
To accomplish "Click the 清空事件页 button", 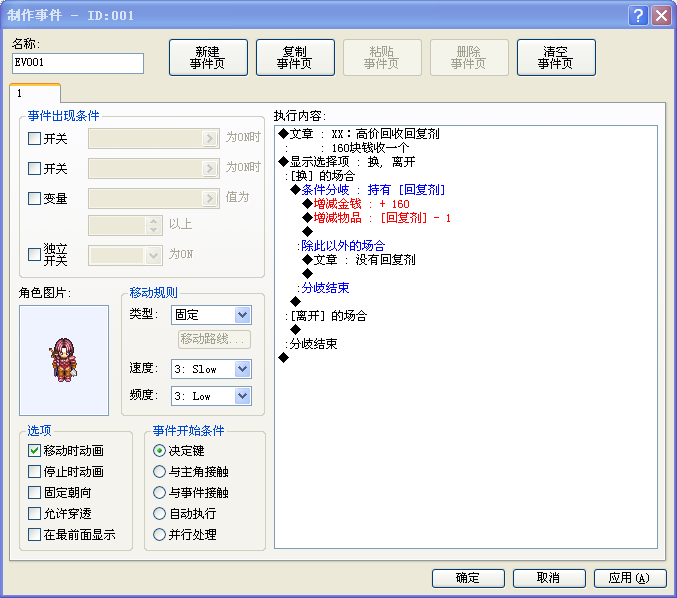I will [556, 57].
